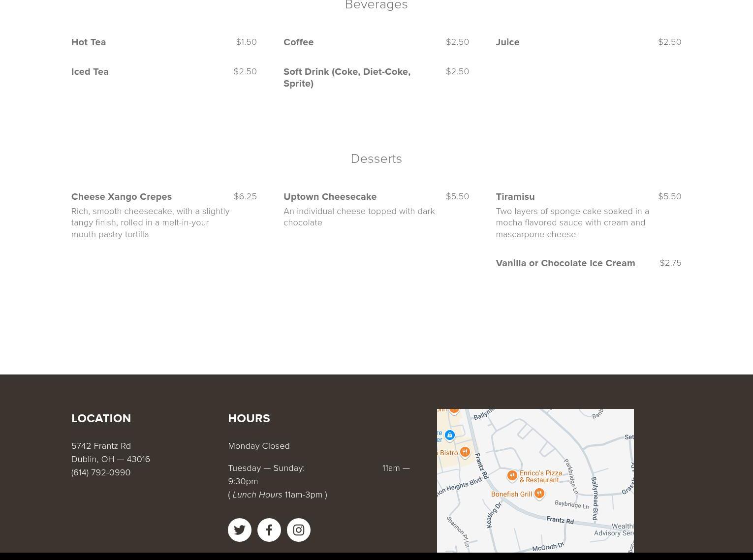
Task: Click the Uptown Cheesecake description text
Action: (x=359, y=217)
